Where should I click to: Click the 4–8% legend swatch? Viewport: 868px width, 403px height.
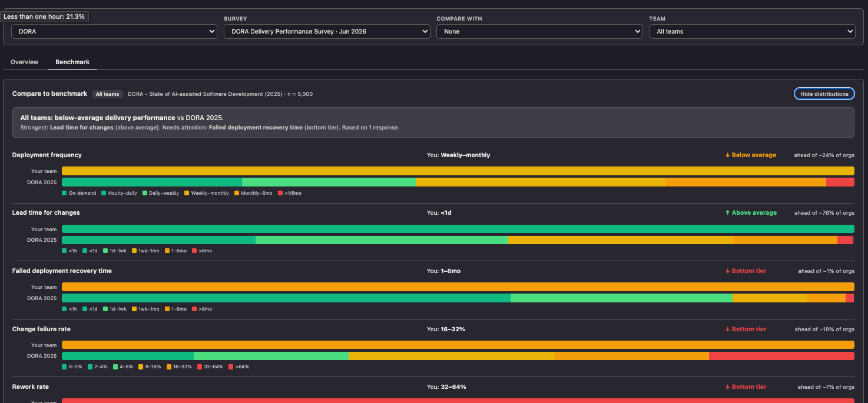click(115, 367)
